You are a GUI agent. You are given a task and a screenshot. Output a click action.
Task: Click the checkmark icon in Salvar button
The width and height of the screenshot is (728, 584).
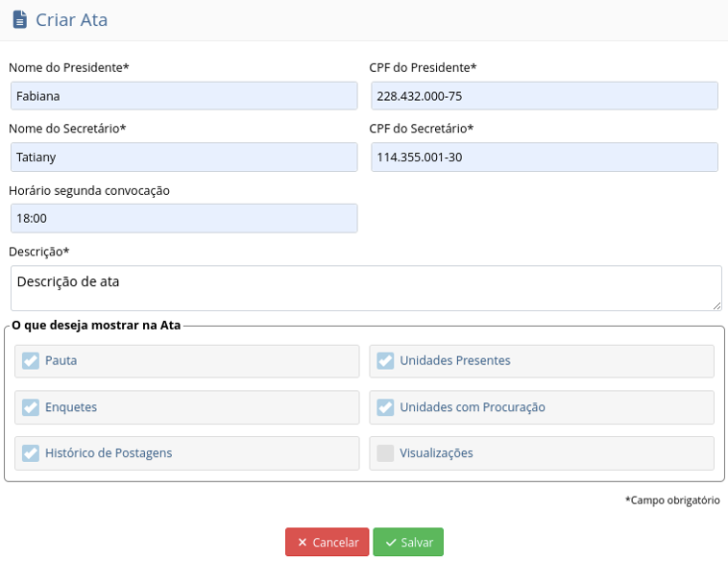(391, 543)
